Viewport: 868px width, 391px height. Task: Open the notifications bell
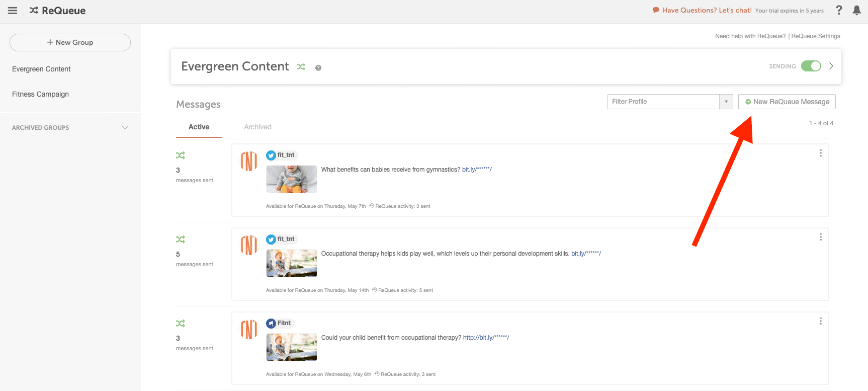(857, 11)
